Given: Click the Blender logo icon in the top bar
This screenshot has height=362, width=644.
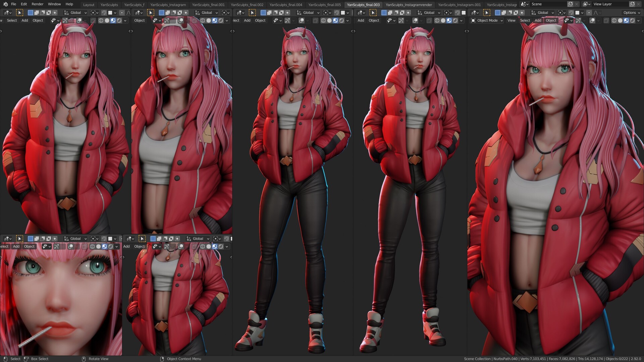Looking at the screenshot, I should (5, 4).
